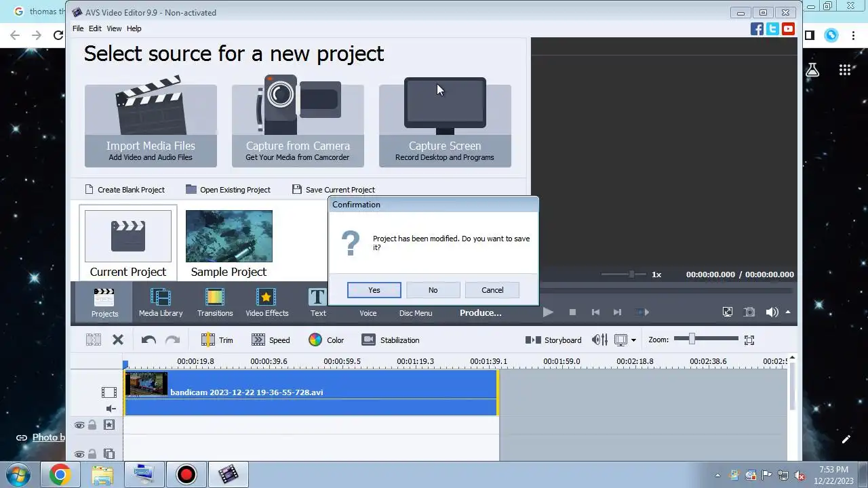Open the Text panel
Image resolution: width=868 pixels, height=488 pixels.
[x=318, y=302]
